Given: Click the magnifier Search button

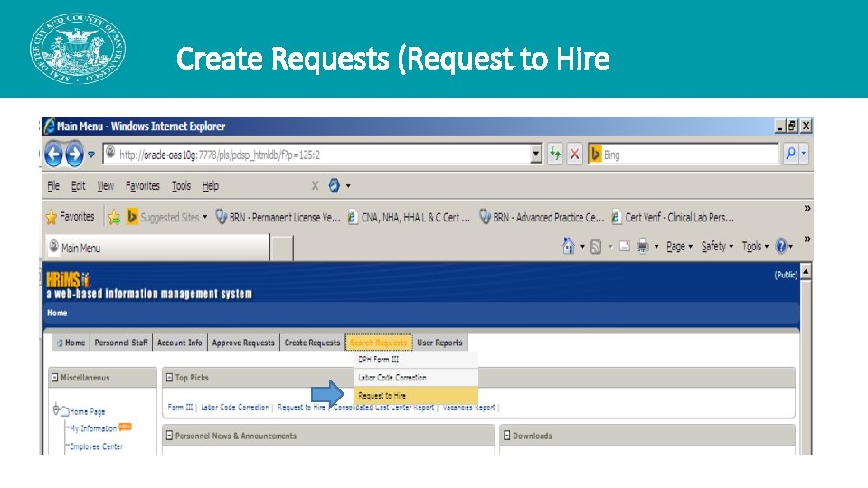Looking at the screenshot, I should 790,154.
